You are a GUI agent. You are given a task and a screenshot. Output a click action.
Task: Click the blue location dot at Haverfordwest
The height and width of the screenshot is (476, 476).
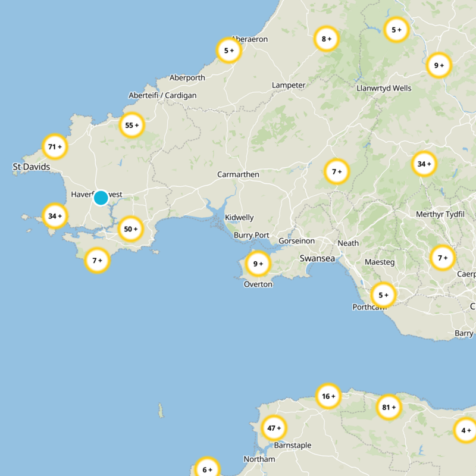click(x=101, y=196)
